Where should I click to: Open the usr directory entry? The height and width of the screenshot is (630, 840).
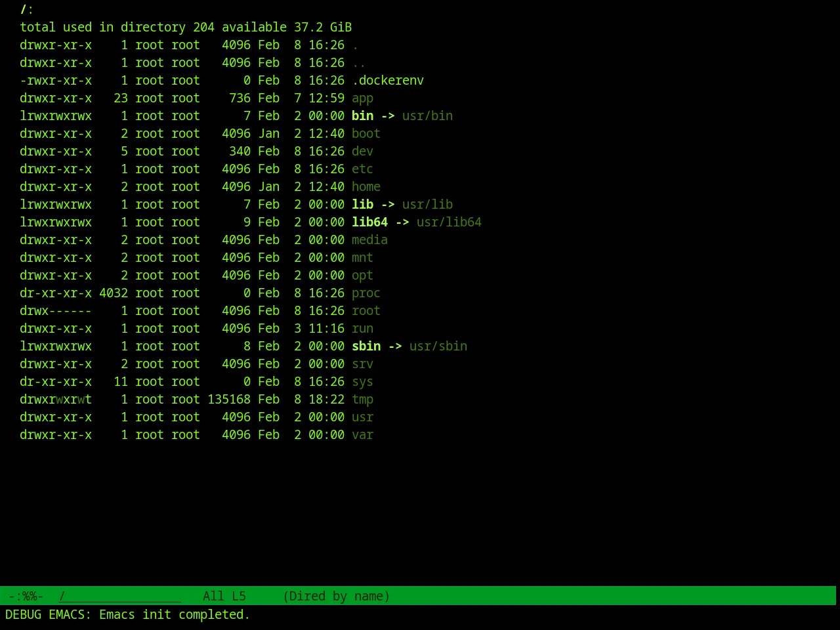tap(362, 417)
